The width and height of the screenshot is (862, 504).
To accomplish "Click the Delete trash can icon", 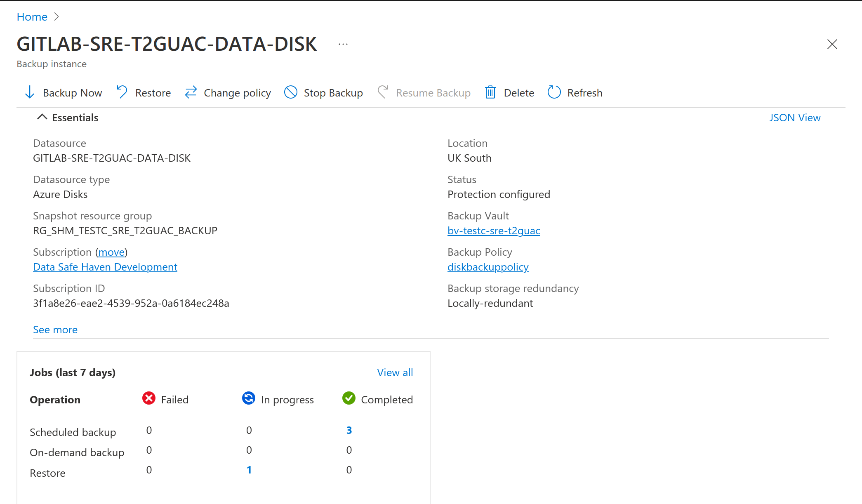I will (490, 92).
